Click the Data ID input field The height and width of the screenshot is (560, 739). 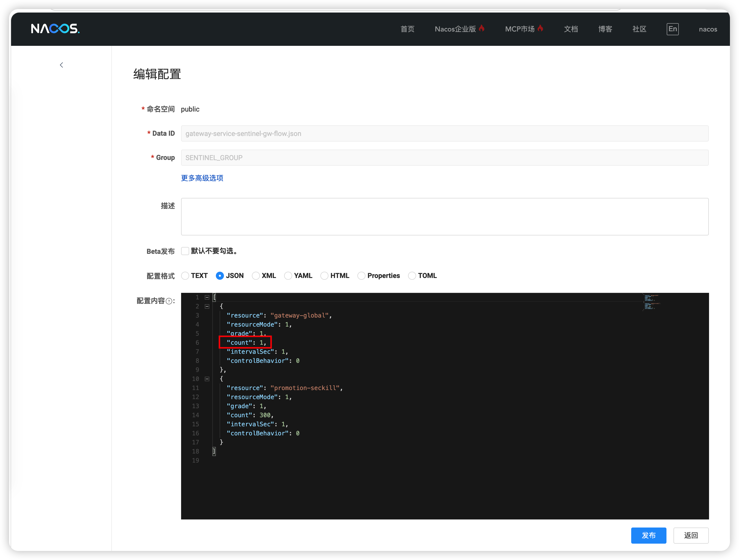tap(445, 133)
